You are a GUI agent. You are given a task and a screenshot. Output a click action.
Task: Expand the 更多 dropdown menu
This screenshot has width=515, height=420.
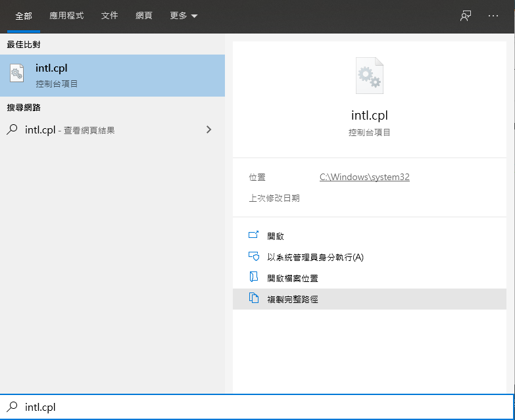pyautogui.click(x=184, y=15)
